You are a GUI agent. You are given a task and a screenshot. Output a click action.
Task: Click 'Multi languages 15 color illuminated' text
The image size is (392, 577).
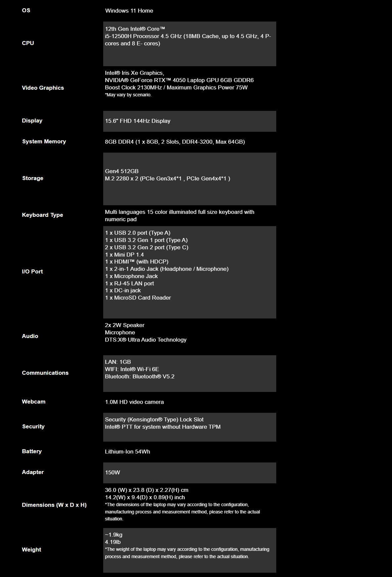pos(180,216)
